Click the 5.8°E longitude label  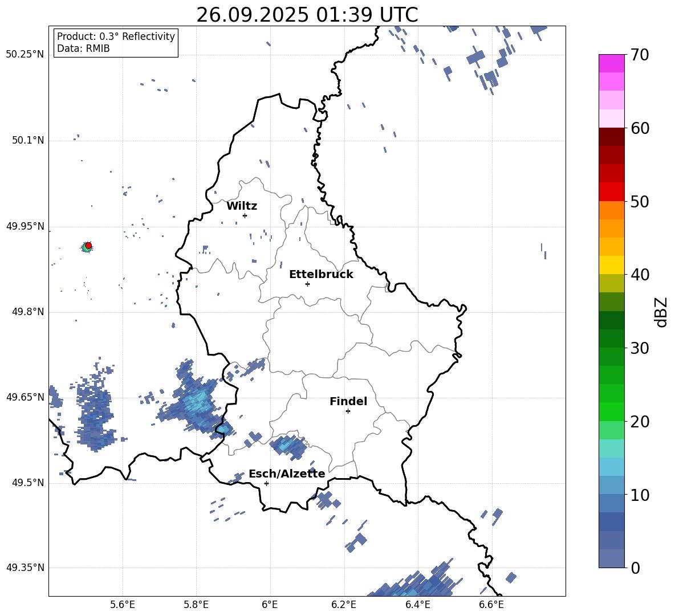196,605
